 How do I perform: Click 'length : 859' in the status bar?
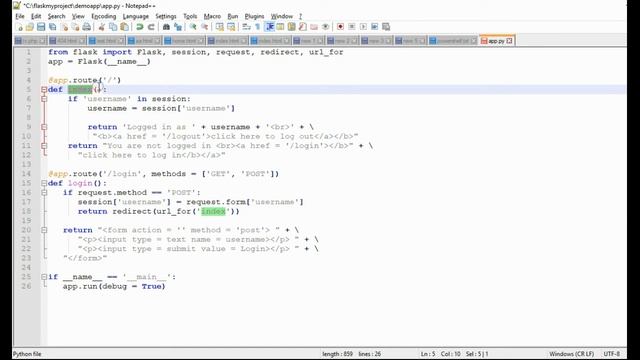[x=337, y=354]
